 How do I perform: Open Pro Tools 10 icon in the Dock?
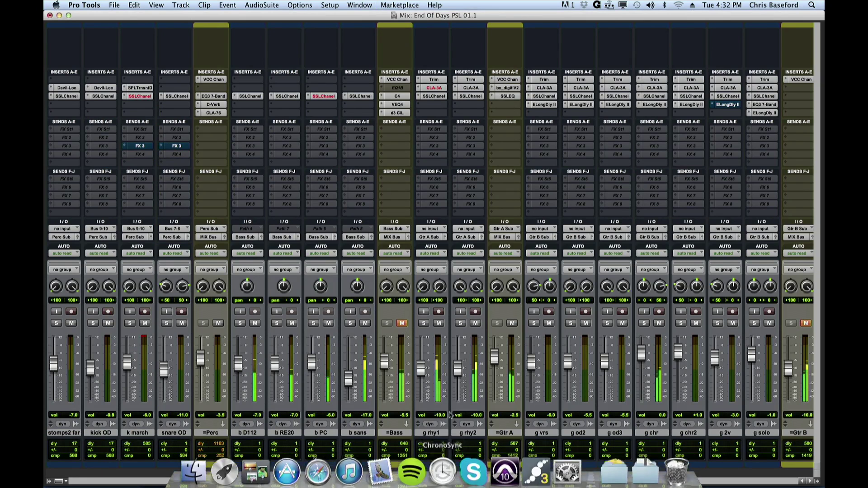(505, 472)
